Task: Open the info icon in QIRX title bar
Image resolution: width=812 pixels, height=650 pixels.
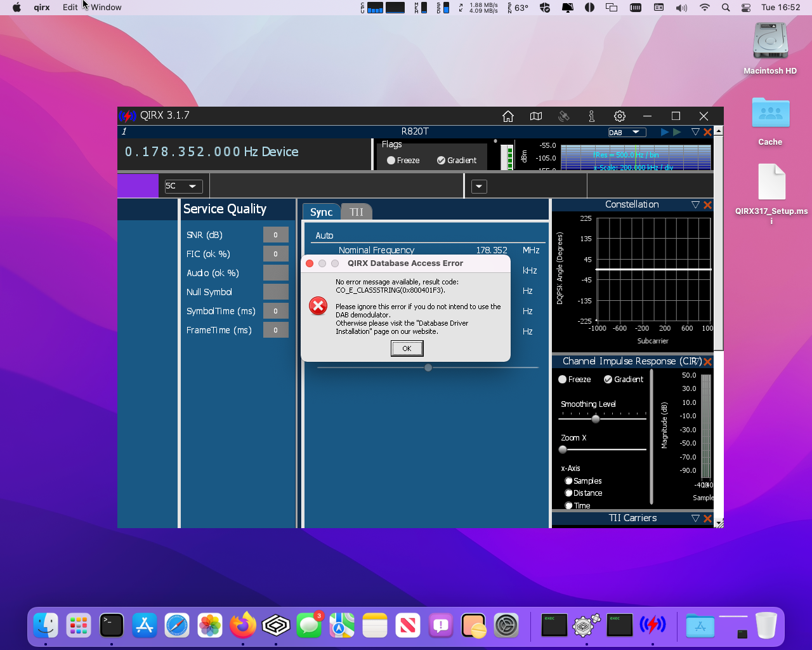Action: tap(591, 116)
